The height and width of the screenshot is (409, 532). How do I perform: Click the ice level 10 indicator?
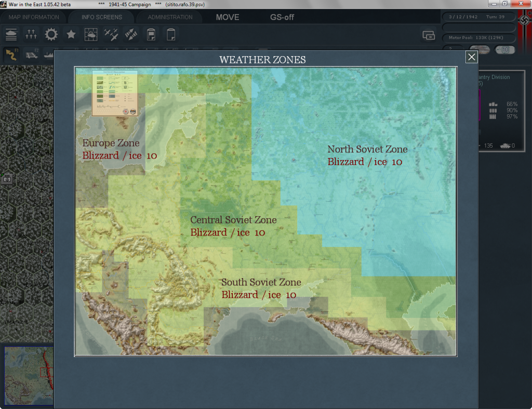click(x=505, y=50)
